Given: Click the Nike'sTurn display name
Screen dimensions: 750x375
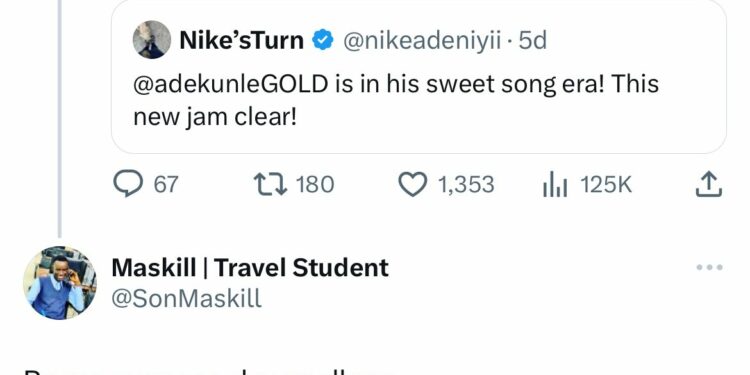Looking at the screenshot, I should tap(242, 40).
